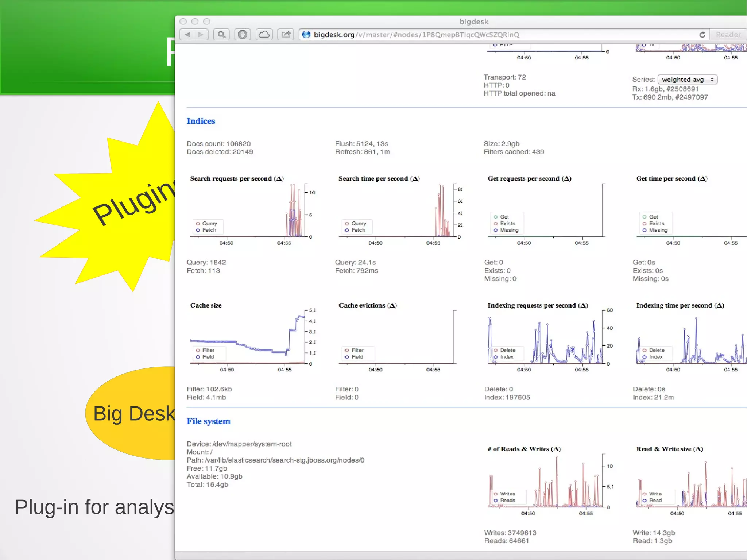
Task: Toggle Delete series in Indexing requests chart
Action: (x=504, y=350)
